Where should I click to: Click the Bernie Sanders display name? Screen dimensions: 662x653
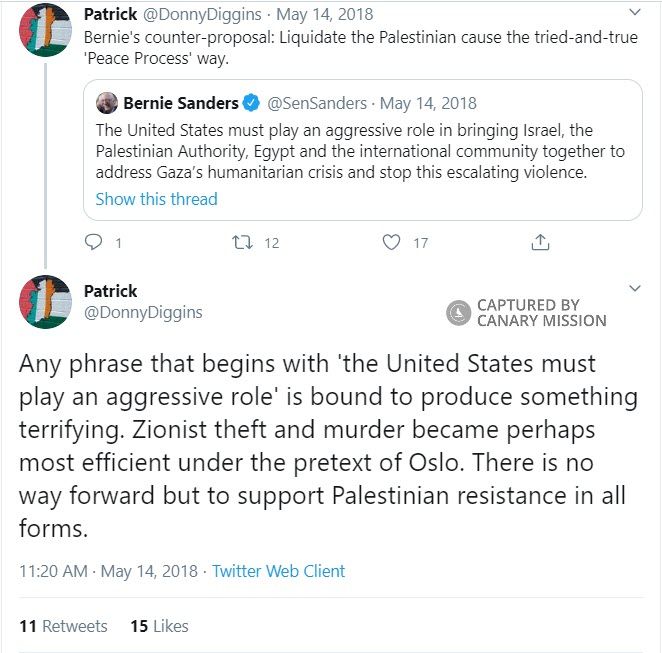point(181,104)
